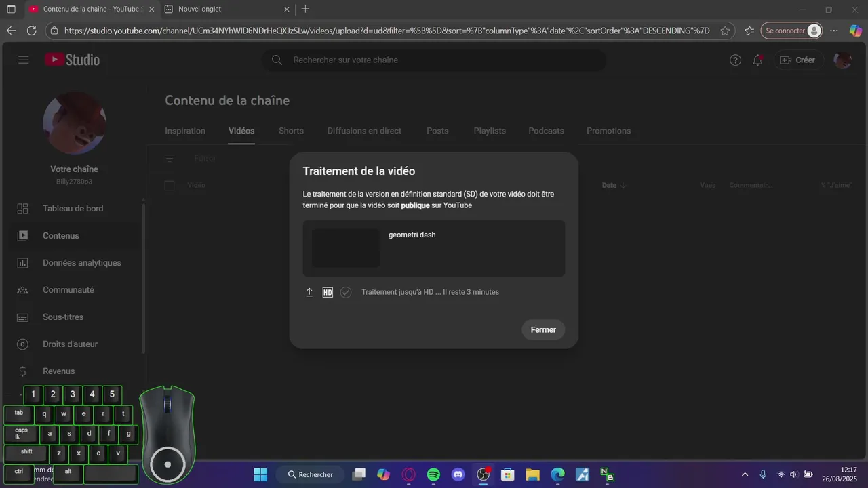Screen dimensions: 868x488
Task: Click the Sous-titres icon
Action: (22, 317)
